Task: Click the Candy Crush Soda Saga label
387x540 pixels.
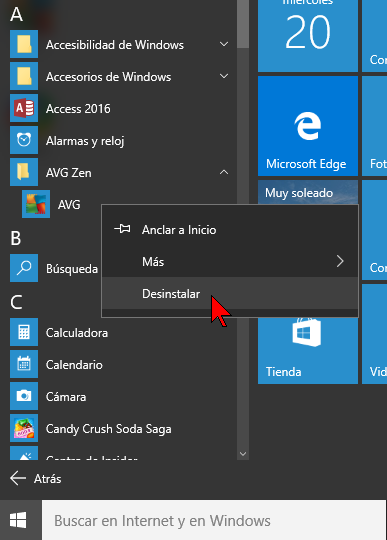Action: click(x=108, y=429)
